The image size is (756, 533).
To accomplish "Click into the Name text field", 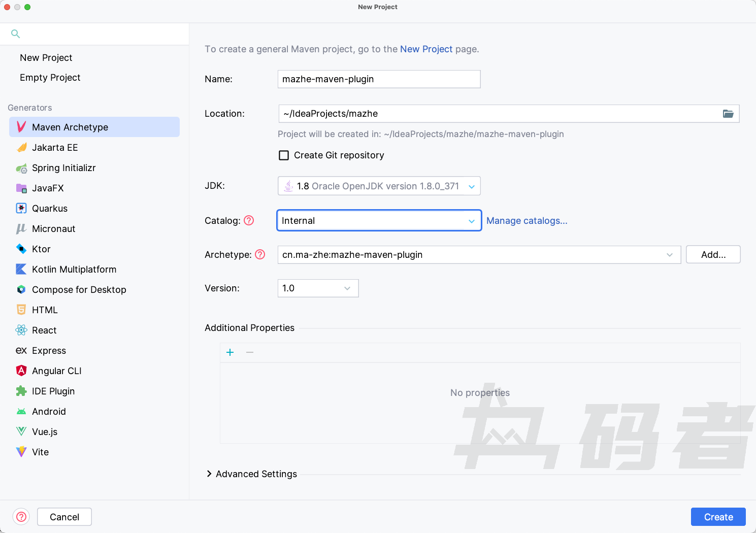I will (379, 79).
